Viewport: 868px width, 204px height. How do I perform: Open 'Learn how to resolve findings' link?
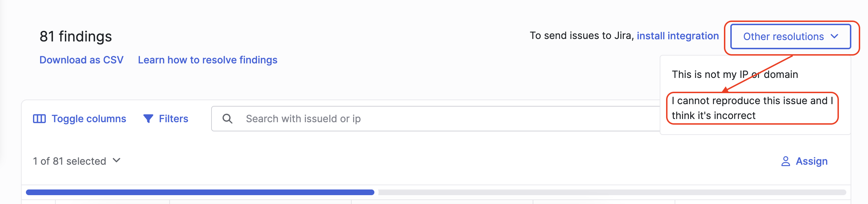pos(208,60)
